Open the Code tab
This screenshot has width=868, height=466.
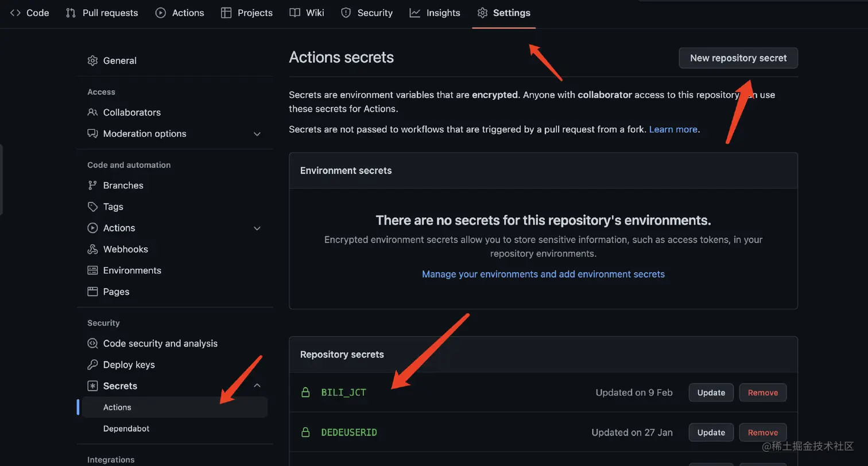pos(30,13)
